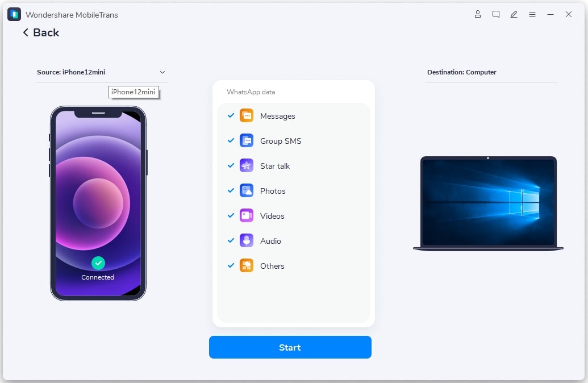This screenshot has width=588, height=383.
Task: Click the Audio microphone icon
Action: (x=246, y=240)
